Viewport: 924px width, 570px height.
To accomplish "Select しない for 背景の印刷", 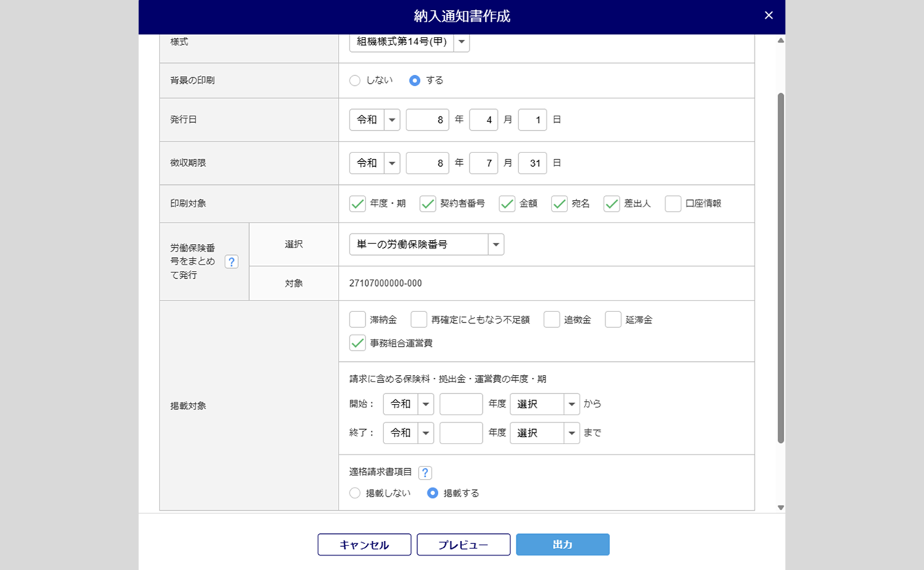I will pyautogui.click(x=354, y=81).
